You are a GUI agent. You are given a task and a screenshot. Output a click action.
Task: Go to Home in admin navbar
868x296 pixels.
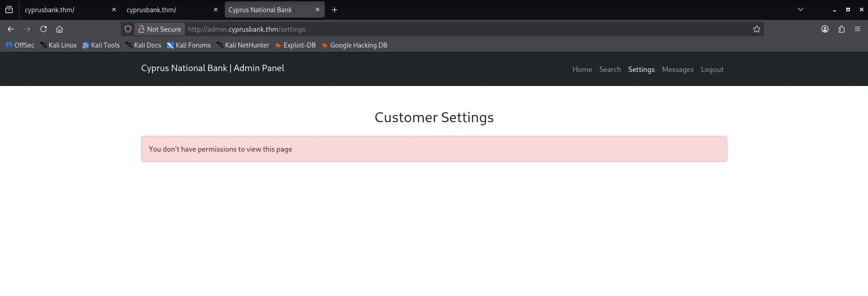[x=582, y=69]
